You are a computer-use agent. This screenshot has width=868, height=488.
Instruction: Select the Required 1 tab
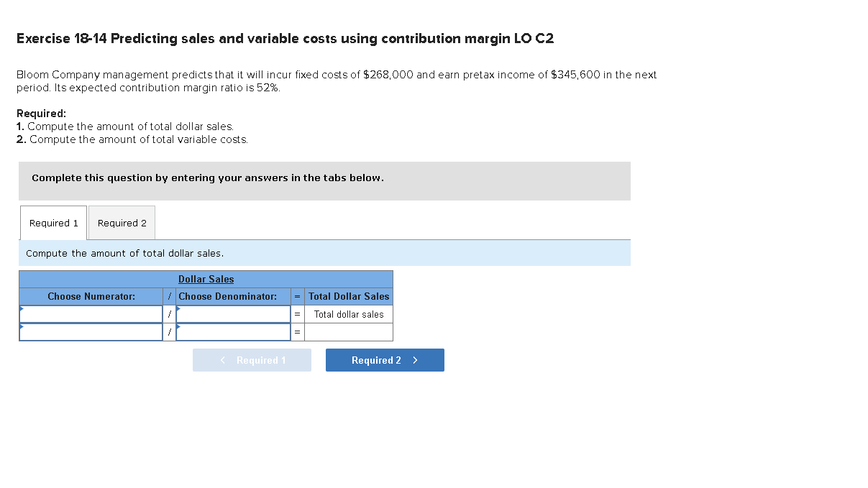click(52, 222)
